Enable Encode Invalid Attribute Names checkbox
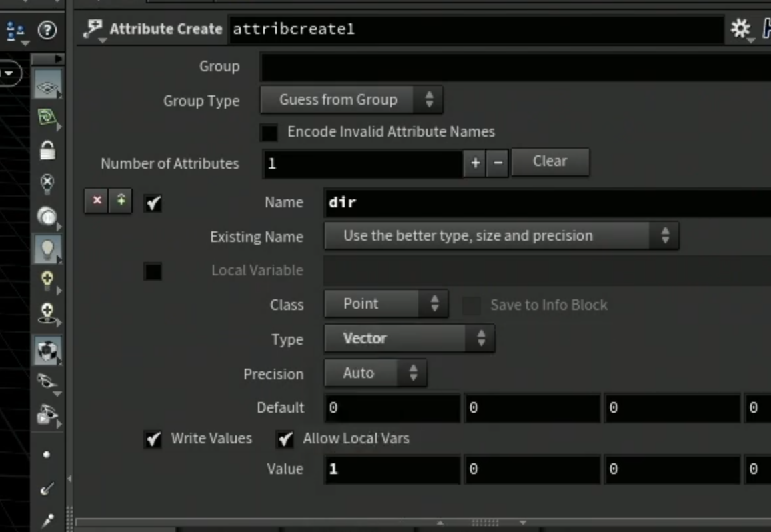Screen dimensions: 771x532 269,132
